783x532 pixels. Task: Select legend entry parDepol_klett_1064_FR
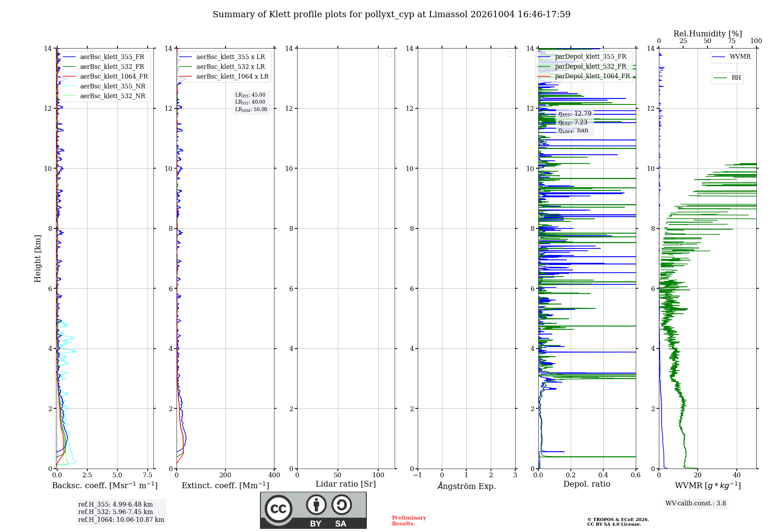[x=584, y=76]
